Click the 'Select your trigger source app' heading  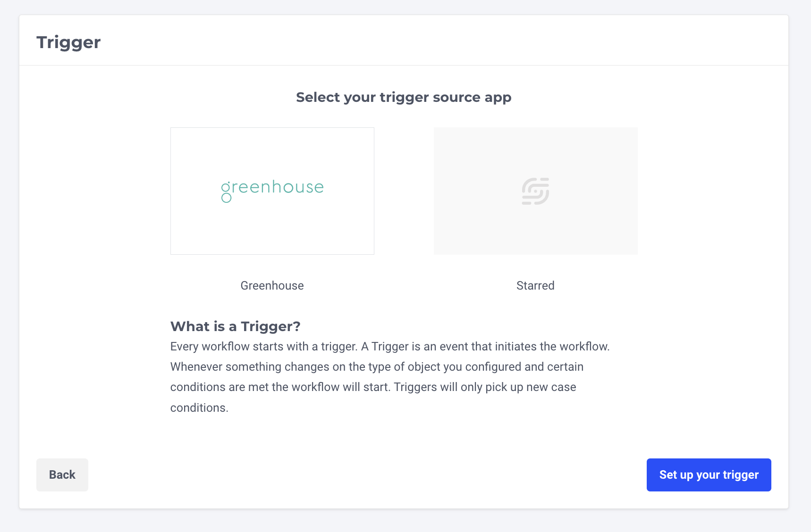[404, 97]
